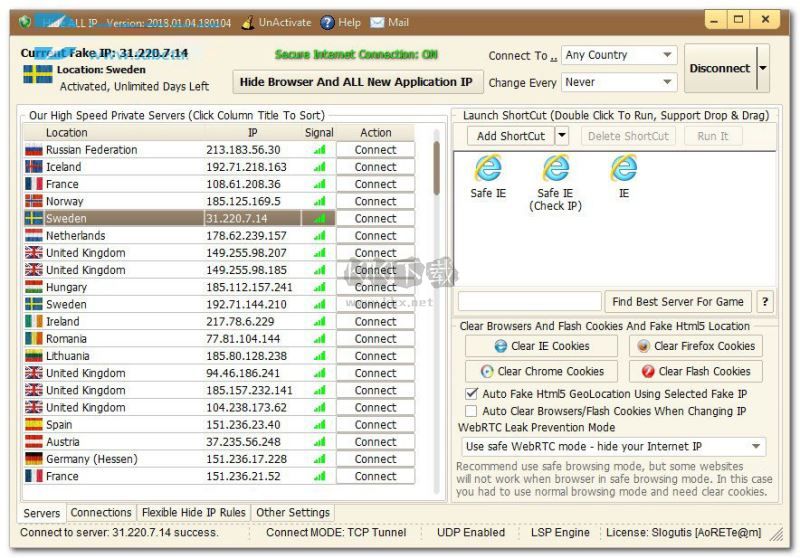Click signal bars for Russian Federation server

[319, 150]
